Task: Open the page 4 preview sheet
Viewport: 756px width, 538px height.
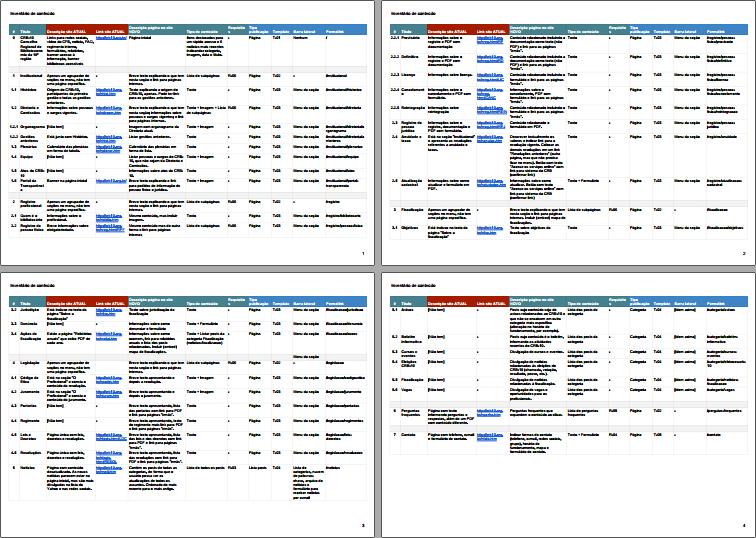Action: [568, 404]
